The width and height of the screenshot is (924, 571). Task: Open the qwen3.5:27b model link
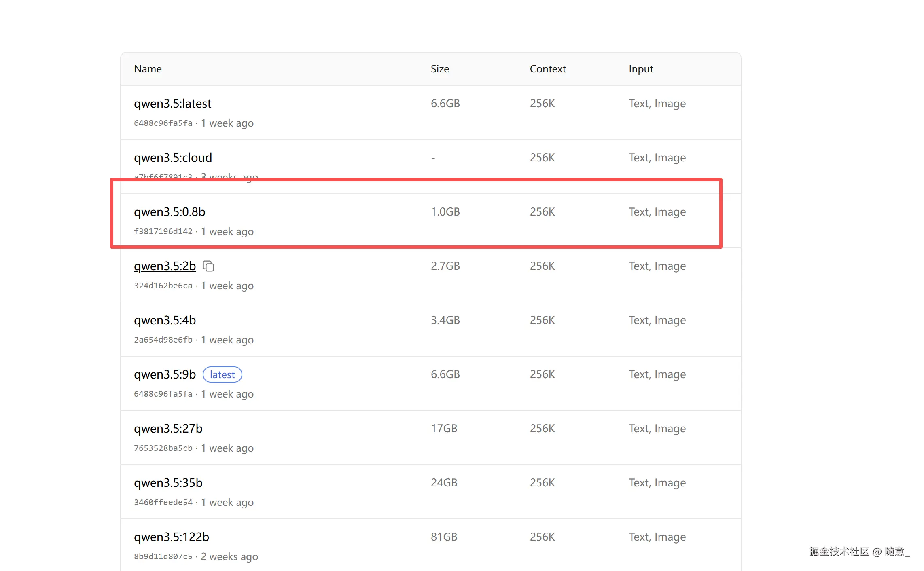tap(168, 429)
